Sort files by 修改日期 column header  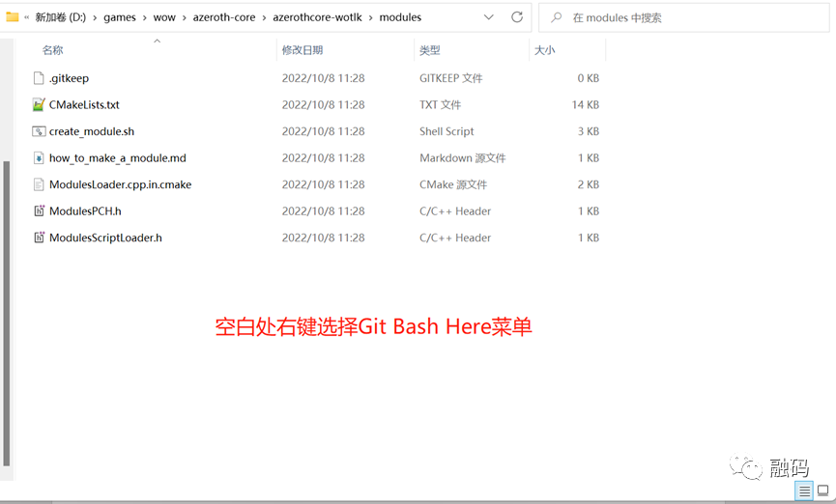point(303,50)
